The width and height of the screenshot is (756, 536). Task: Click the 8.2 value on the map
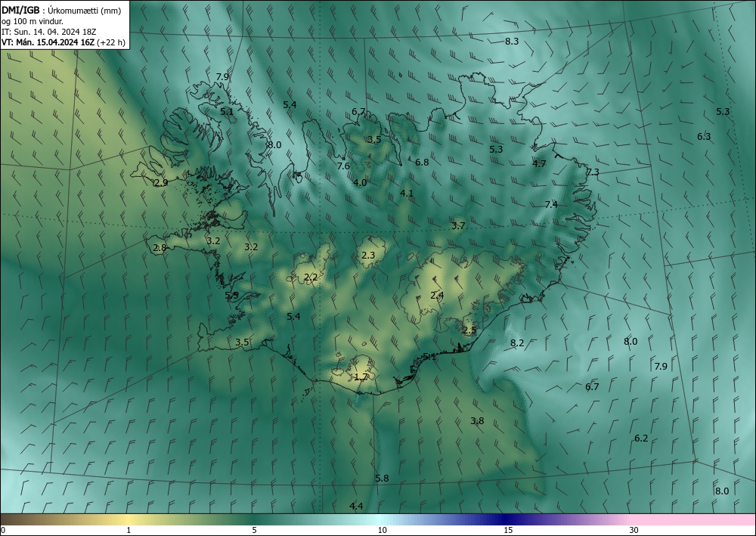pyautogui.click(x=517, y=343)
